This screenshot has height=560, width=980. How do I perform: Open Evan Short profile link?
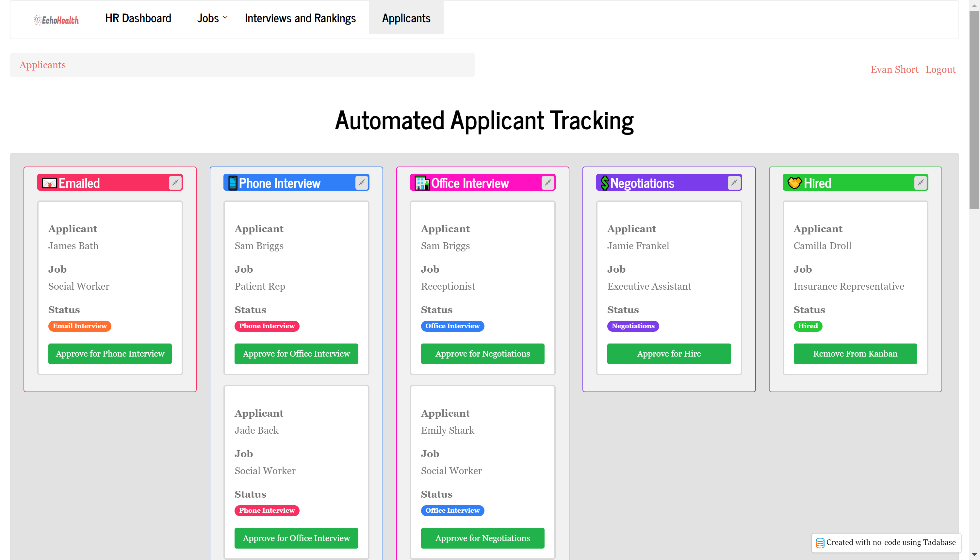coord(895,69)
